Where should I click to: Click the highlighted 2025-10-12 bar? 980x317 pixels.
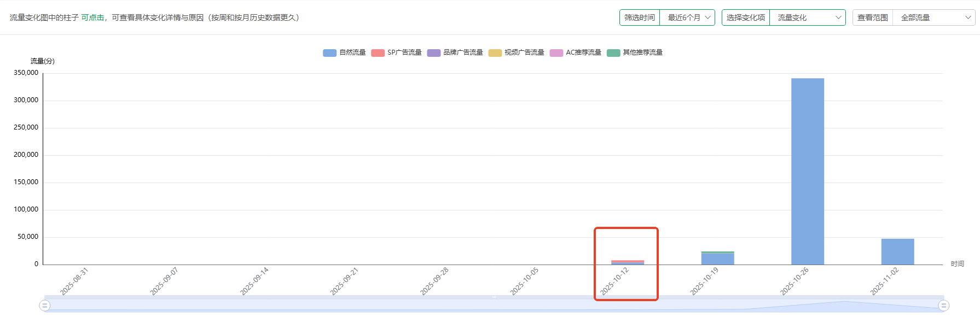pos(627,262)
